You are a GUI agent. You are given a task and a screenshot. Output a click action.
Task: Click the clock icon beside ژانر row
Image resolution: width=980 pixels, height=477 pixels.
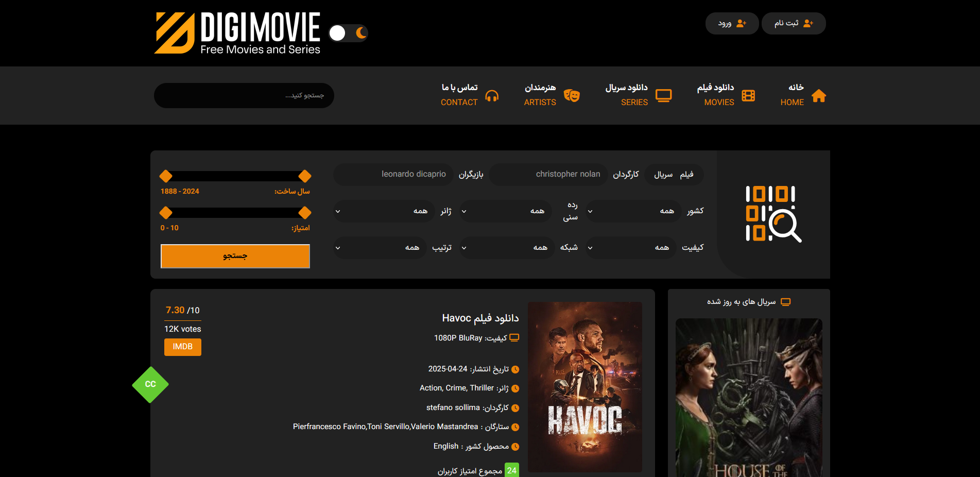point(515,388)
